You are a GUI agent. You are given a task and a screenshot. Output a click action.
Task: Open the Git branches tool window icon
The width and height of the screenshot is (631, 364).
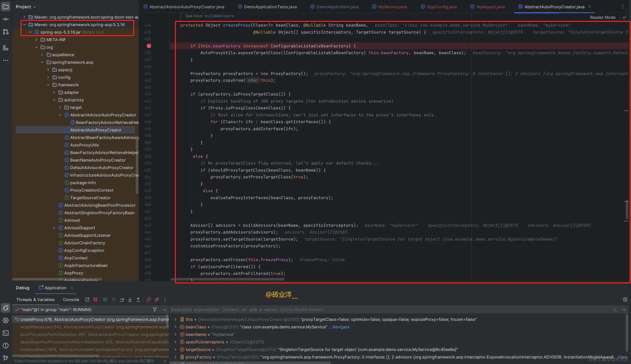click(x=6, y=358)
